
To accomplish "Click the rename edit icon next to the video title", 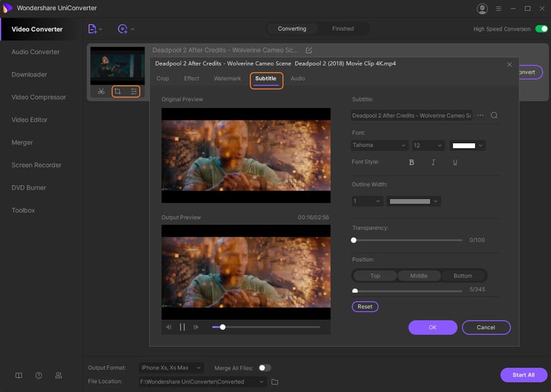I will 309,51.
